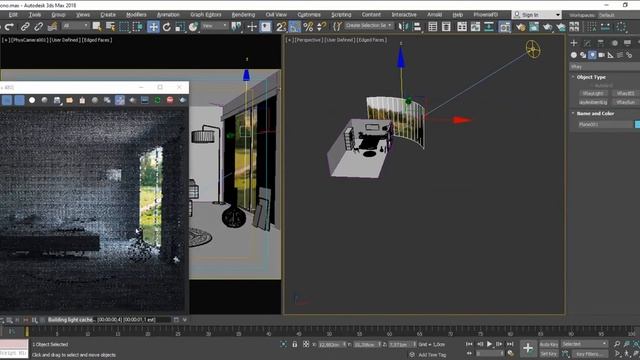Click the Mirror tool icon
This screenshot has width=640, height=360.
click(x=403, y=27)
